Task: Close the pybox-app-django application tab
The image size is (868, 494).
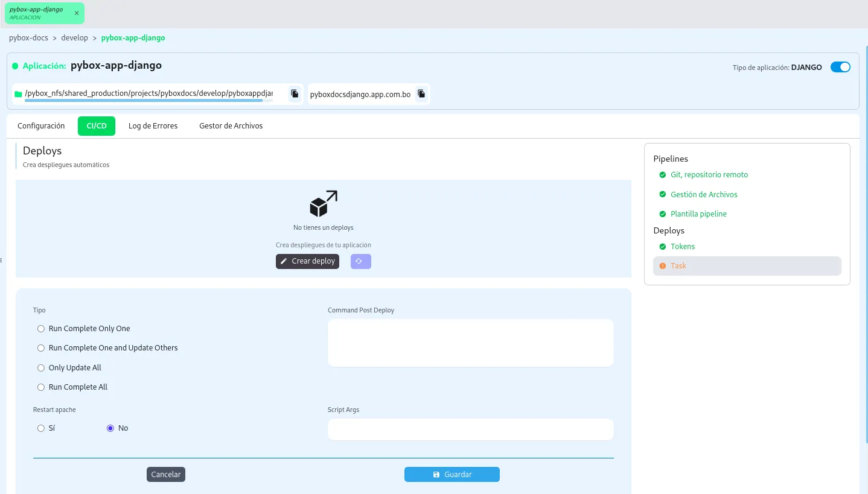Action: 77,13
